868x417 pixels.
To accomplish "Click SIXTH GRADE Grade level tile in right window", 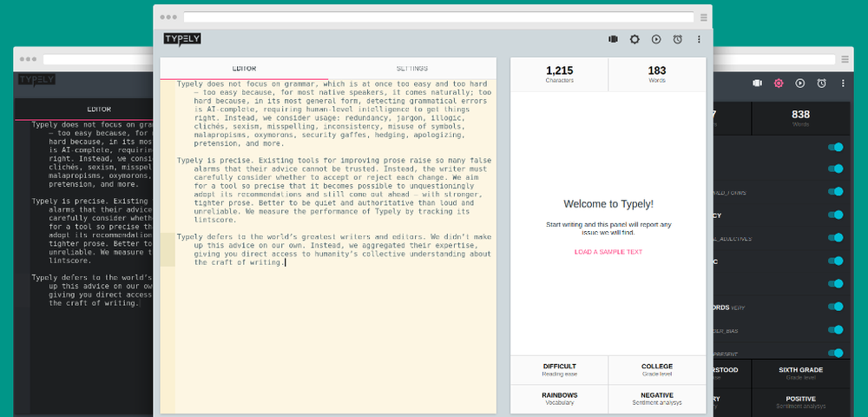I will 800,374.
